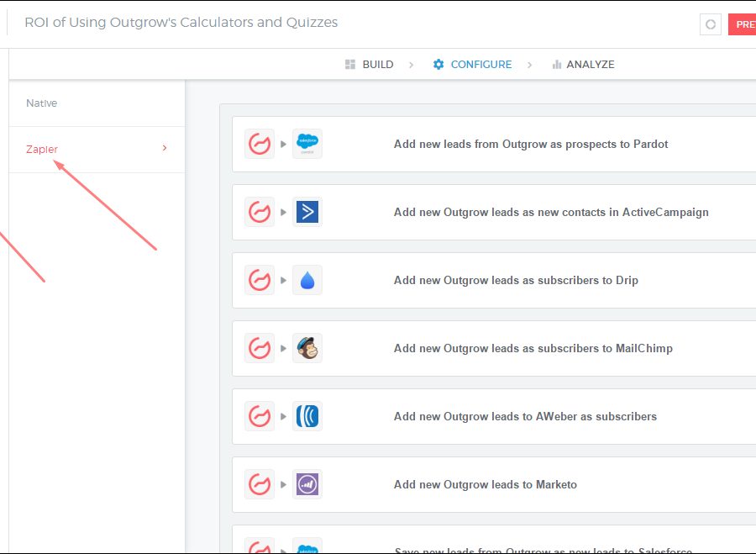The height and width of the screenshot is (554, 756).
Task: Expand the Zapier chevron arrow
Action: coord(165,149)
